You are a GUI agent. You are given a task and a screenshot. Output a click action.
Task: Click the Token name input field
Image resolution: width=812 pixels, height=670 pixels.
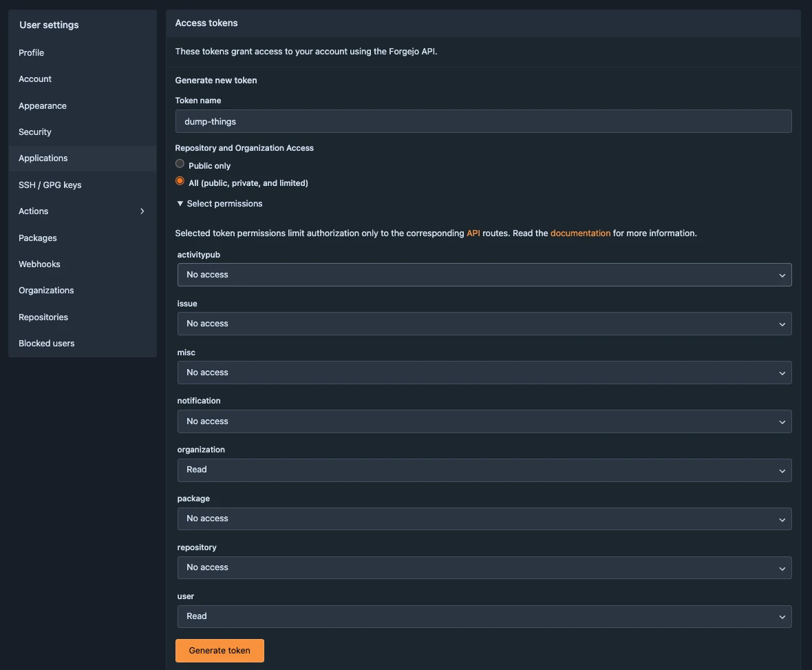(484, 121)
